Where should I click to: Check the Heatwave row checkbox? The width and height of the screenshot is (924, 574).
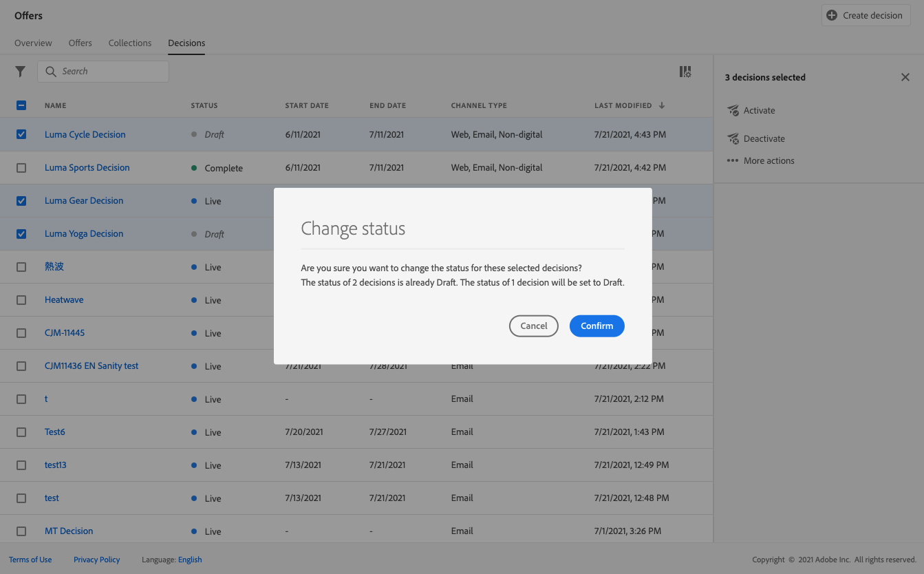(21, 300)
